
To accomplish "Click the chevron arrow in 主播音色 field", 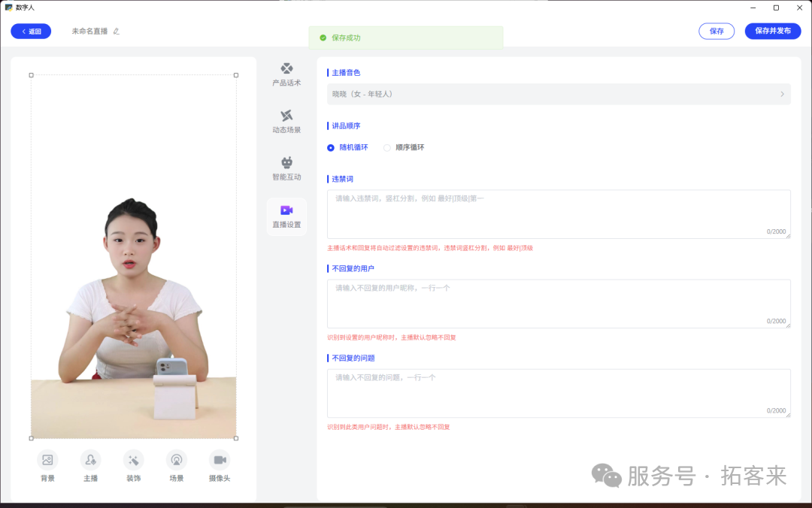I will point(782,94).
